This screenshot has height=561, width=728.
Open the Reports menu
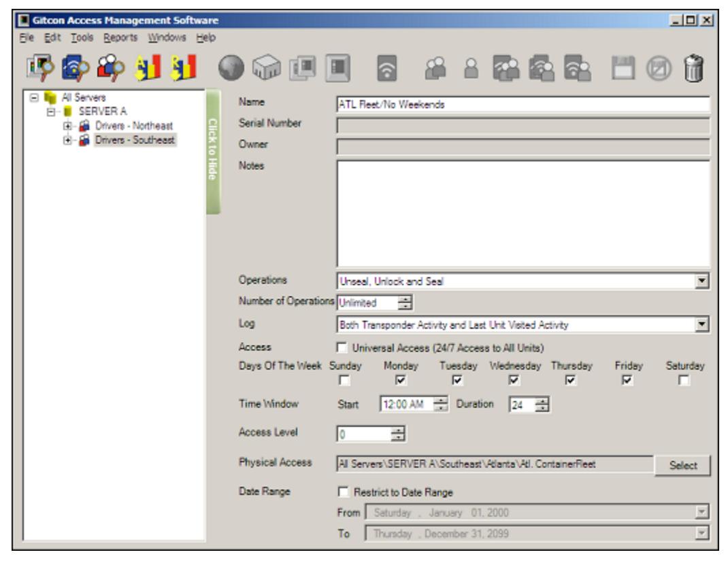120,37
